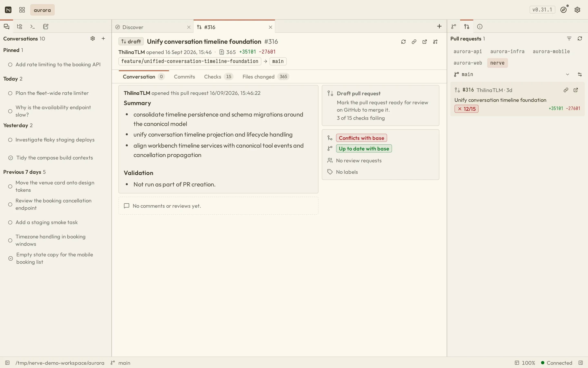Open PR #316 externally from its header
The height and width of the screenshot is (368, 588).
tap(425, 42)
